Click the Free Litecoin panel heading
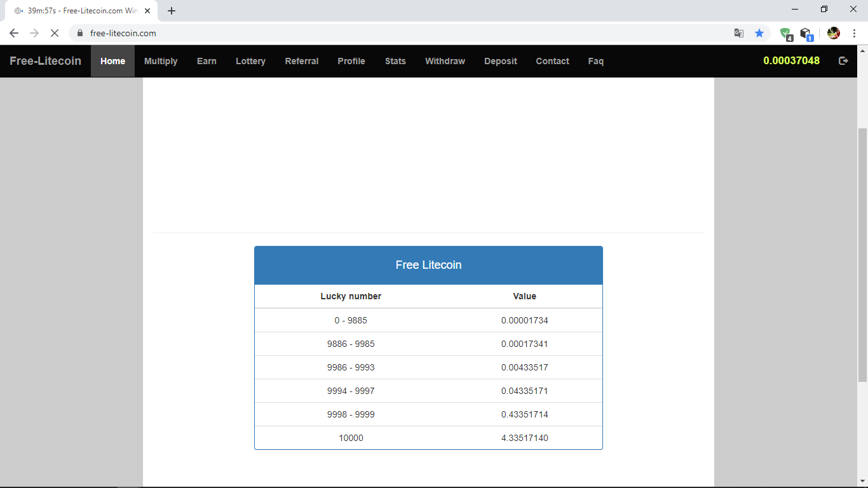The height and width of the screenshot is (488, 868). (x=429, y=265)
